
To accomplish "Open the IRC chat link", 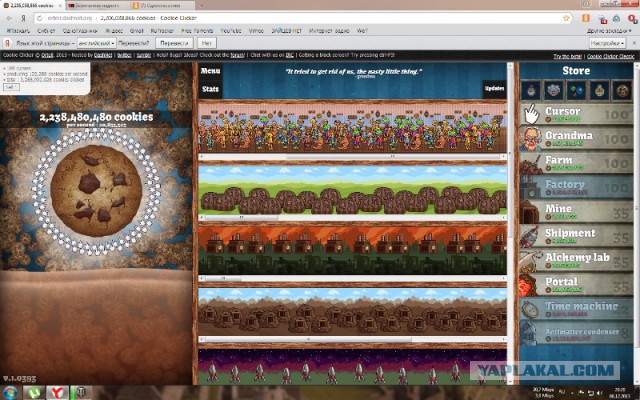I will click(289, 56).
